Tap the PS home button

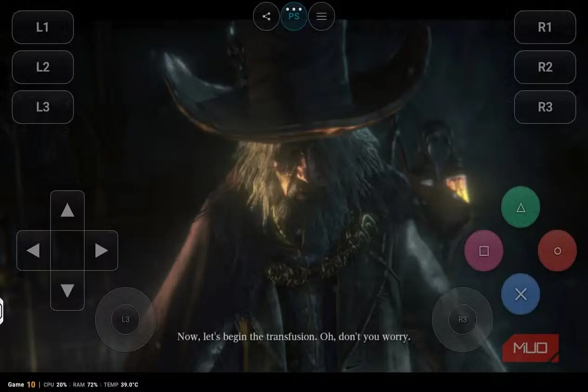point(294,16)
